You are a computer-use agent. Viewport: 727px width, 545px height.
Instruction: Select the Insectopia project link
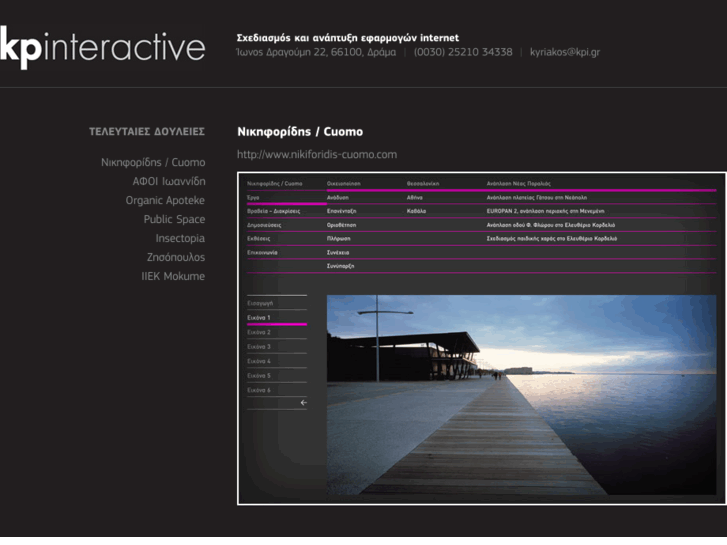tap(180, 238)
